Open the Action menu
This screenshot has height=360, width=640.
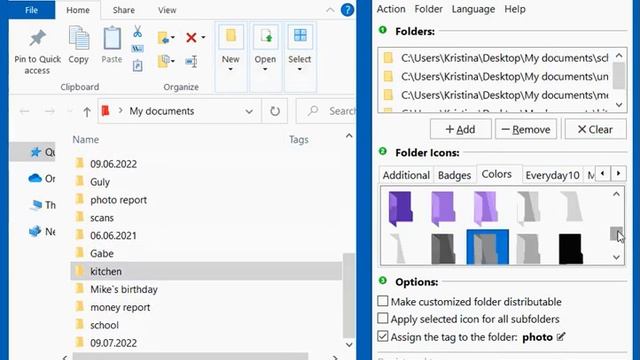(391, 9)
